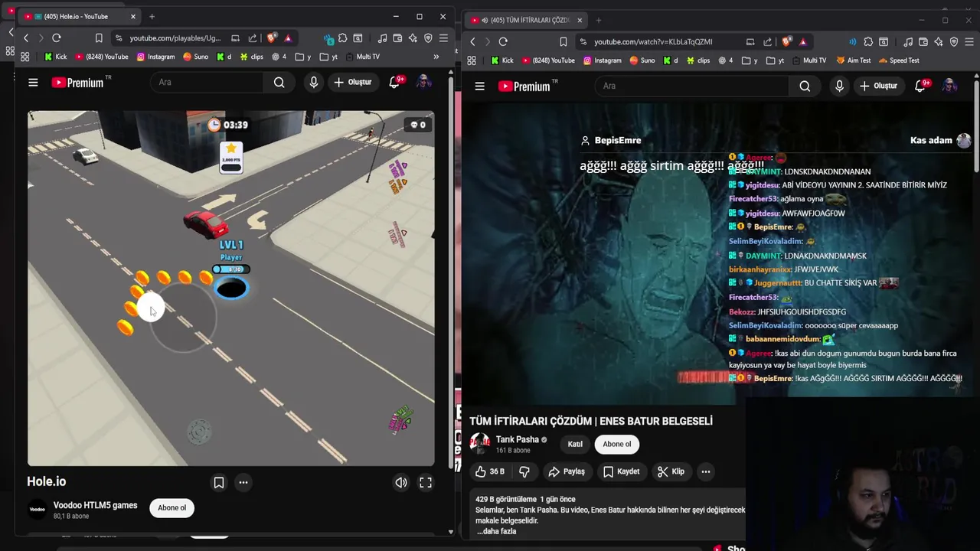Viewport: 980px width, 551px height.
Task: Click search magnifier button in right window
Action: [x=805, y=86]
